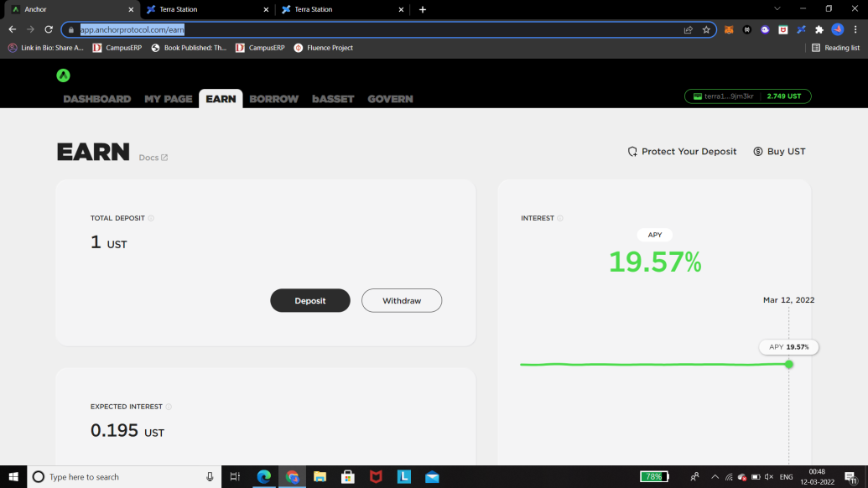868x488 pixels.
Task: Open Book Published bookmark
Action: 189,48
